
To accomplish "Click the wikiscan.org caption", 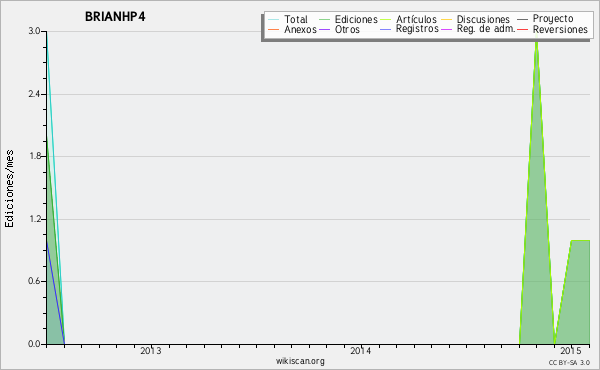I will (x=300, y=361).
